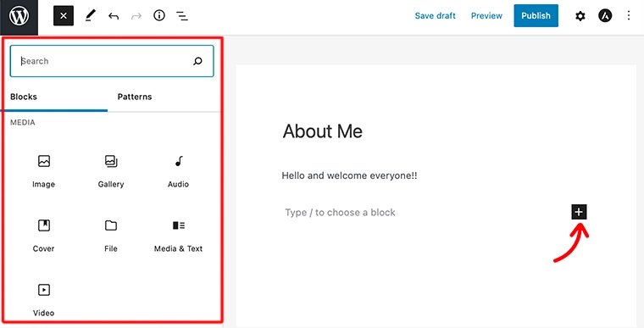Open the Astra theme settings icon
This screenshot has height=328, width=644.
coord(605,16)
